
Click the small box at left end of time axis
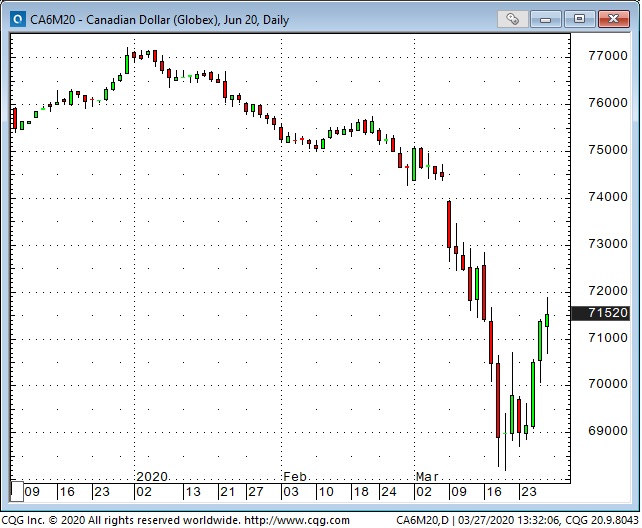coord(16,492)
